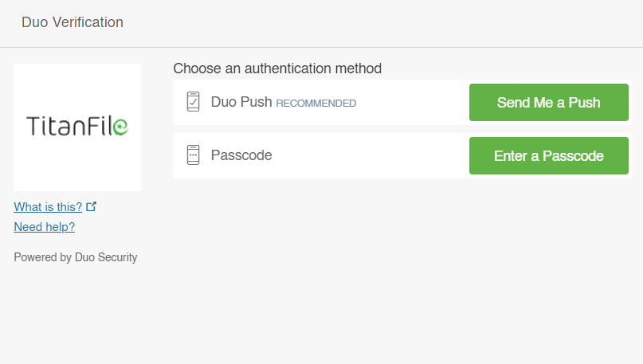Click the Send Me a Push button
Viewport: 643px width, 364px height.
click(x=549, y=103)
